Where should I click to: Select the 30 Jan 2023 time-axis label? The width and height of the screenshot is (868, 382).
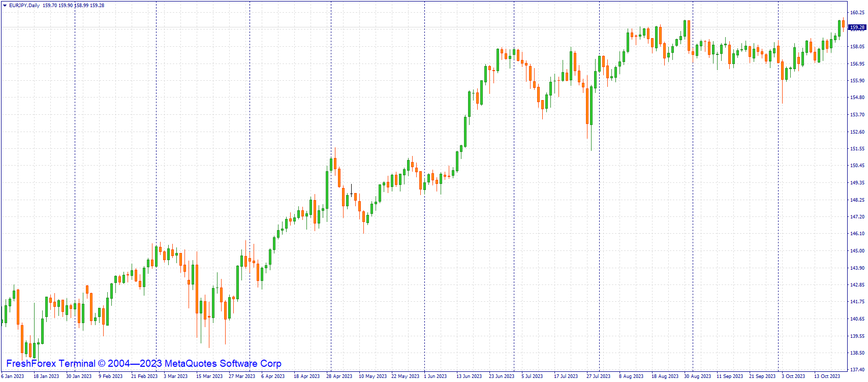coord(79,376)
